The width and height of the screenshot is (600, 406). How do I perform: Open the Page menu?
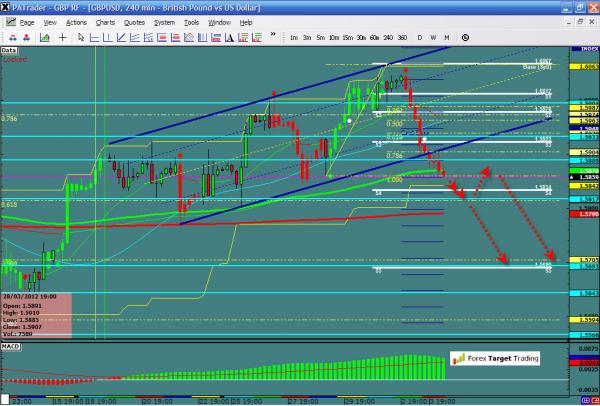pos(27,21)
